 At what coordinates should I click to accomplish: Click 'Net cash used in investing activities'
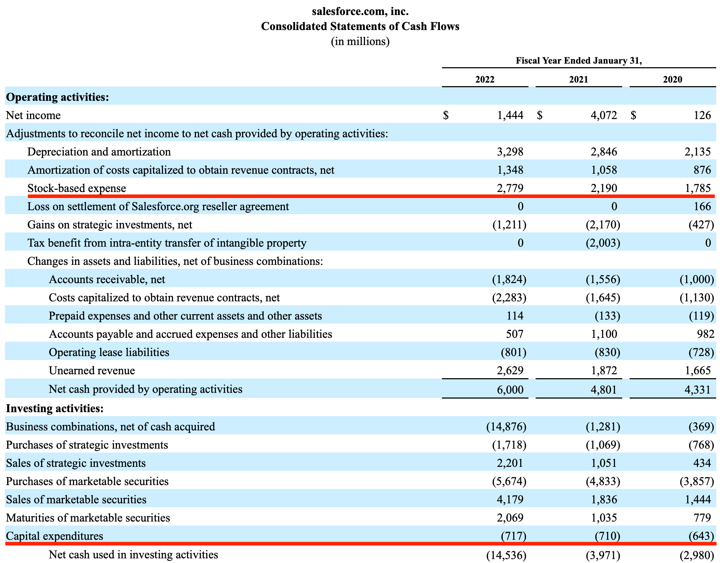pos(133,554)
